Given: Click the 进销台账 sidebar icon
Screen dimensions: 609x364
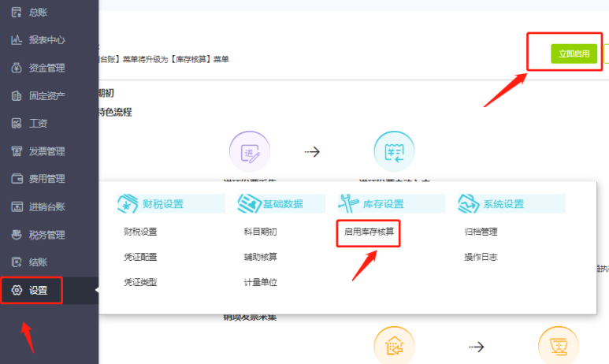Looking at the screenshot, I should point(17,206).
